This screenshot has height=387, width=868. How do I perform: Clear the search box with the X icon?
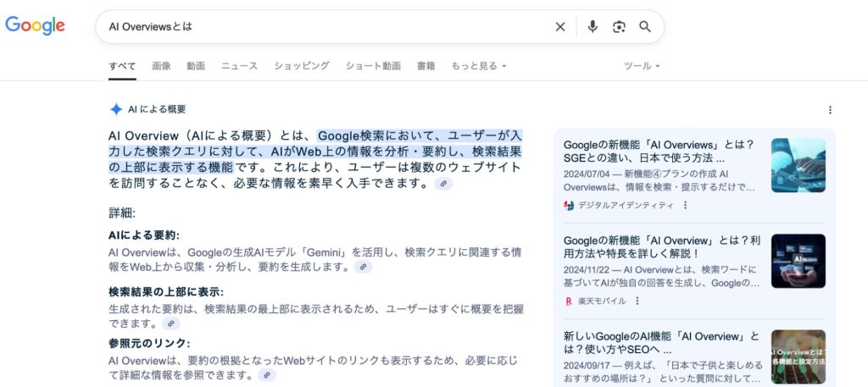(x=560, y=26)
